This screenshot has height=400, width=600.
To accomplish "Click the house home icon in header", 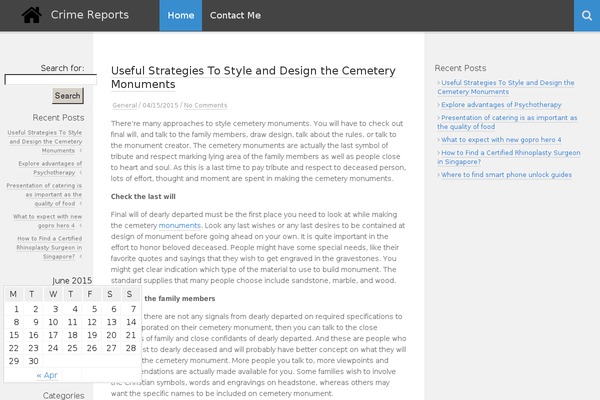I will tap(31, 15).
